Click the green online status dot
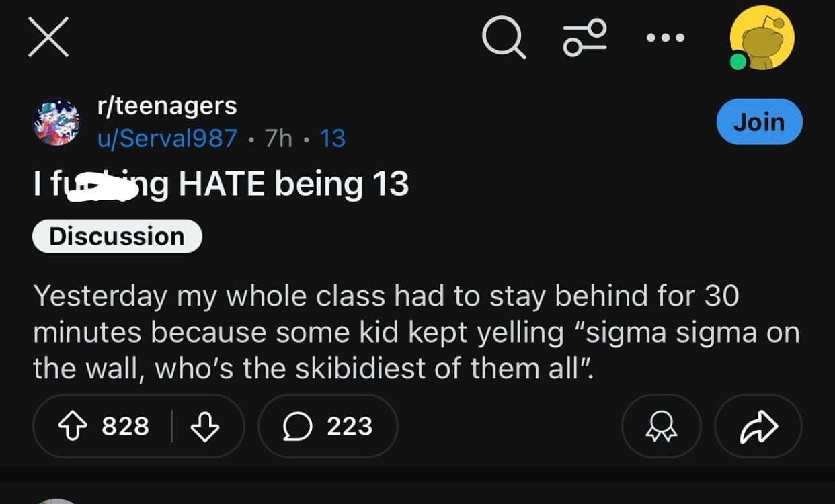 click(738, 62)
